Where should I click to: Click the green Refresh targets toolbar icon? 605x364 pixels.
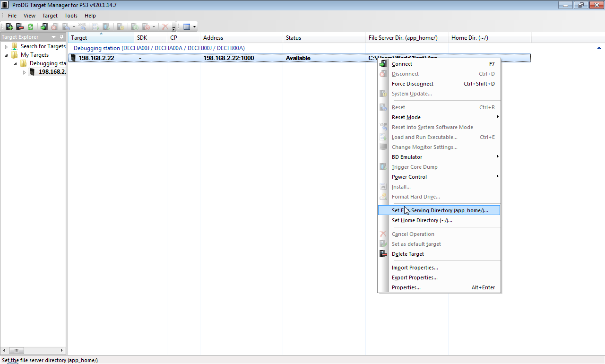click(30, 27)
